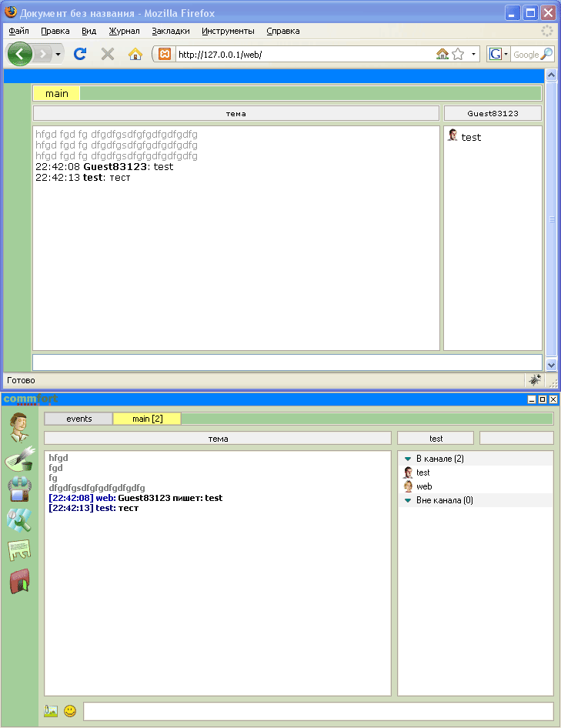
Task: Click the green bulletin board sidebar icon
Action: [x=19, y=550]
